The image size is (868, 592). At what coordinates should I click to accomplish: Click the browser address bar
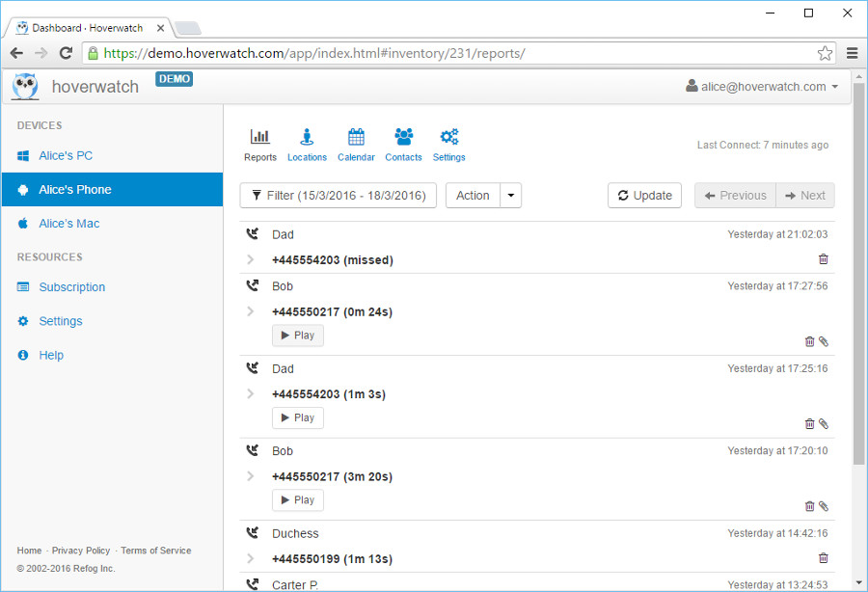point(459,53)
